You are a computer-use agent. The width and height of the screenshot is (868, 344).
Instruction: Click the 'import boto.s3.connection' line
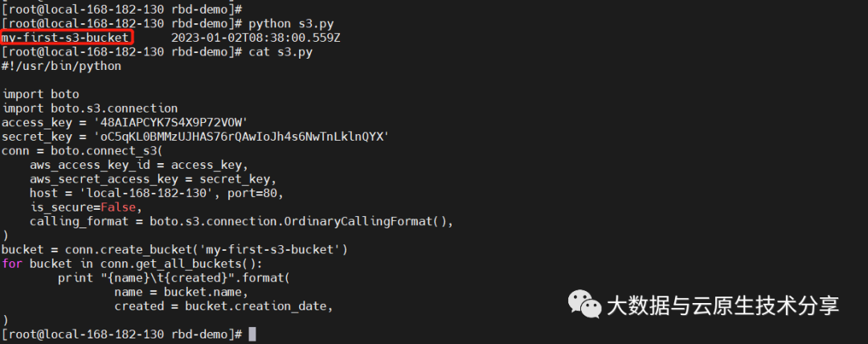(x=90, y=108)
